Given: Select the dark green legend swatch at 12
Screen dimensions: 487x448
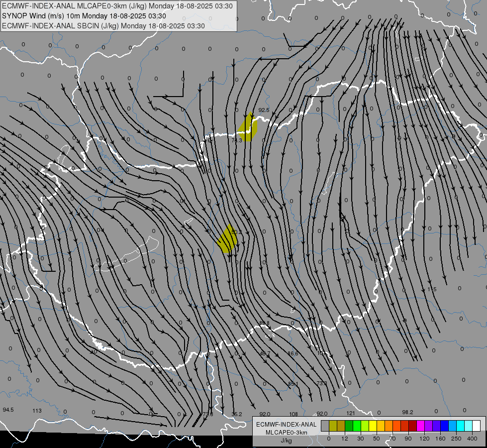Looking at the screenshot, I should coord(349,426).
